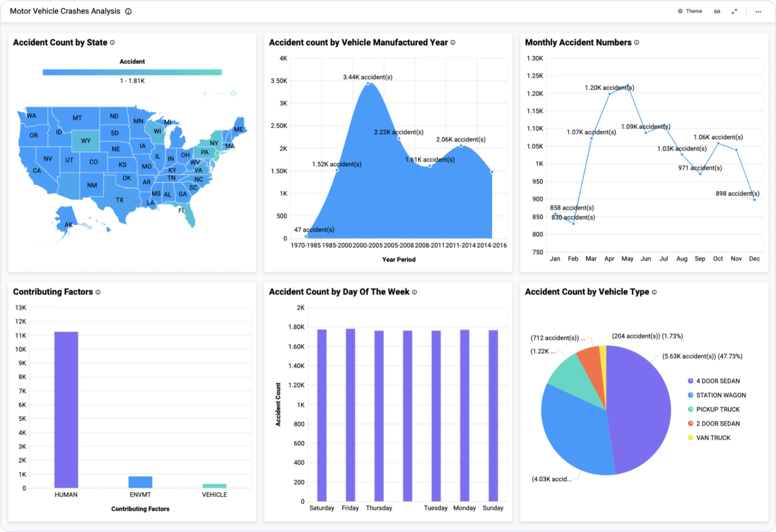Toggle 4 DOOR SEDAN legend entry
This screenshot has width=776, height=532.
point(717,381)
